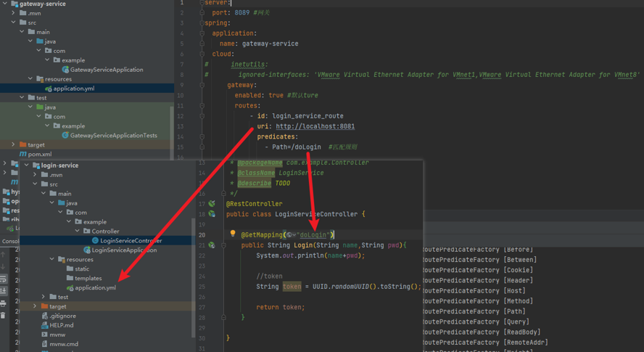Click the HELP.md markdown file icon
The width and height of the screenshot is (644, 352).
(45, 325)
